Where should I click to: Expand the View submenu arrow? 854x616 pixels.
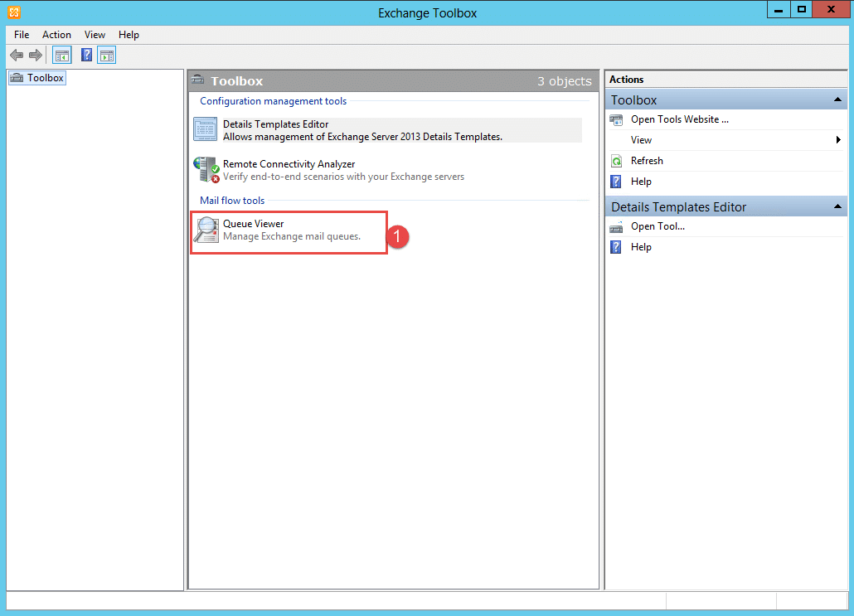pos(838,140)
